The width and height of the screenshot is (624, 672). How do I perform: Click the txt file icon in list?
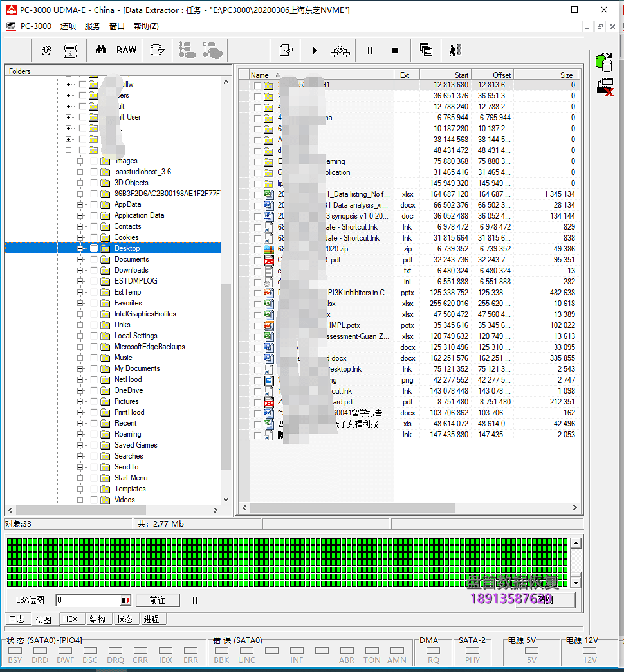click(269, 271)
